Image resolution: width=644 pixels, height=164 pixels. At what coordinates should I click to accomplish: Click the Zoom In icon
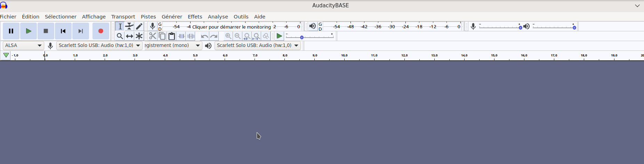pyautogui.click(x=228, y=36)
